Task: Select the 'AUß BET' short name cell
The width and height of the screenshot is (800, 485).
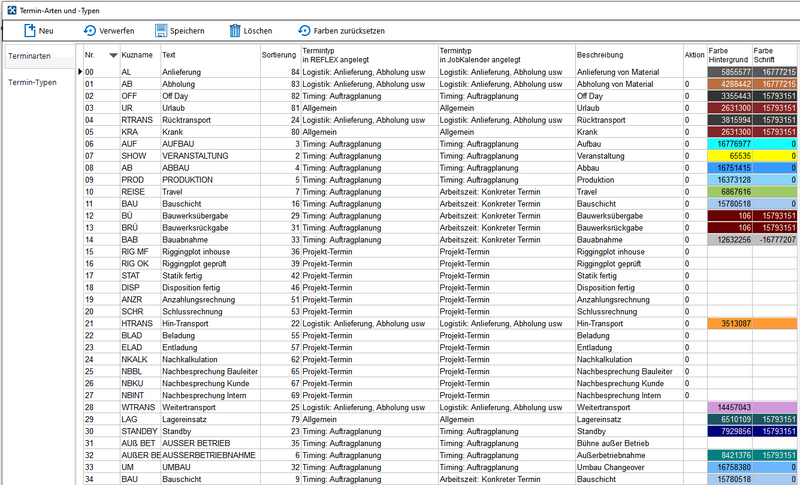Action: 140,444
